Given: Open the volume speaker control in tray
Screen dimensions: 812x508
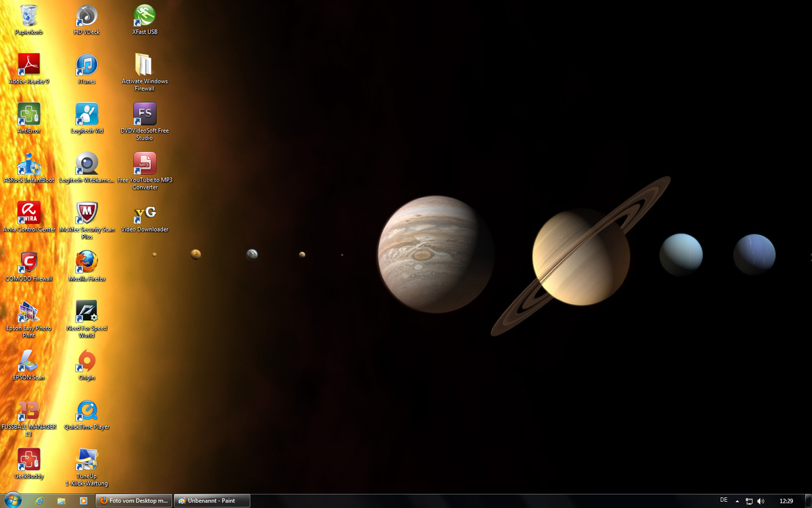Looking at the screenshot, I should click(761, 501).
